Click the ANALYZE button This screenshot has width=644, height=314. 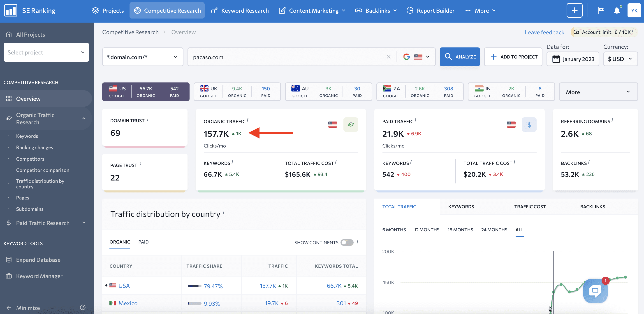click(460, 57)
